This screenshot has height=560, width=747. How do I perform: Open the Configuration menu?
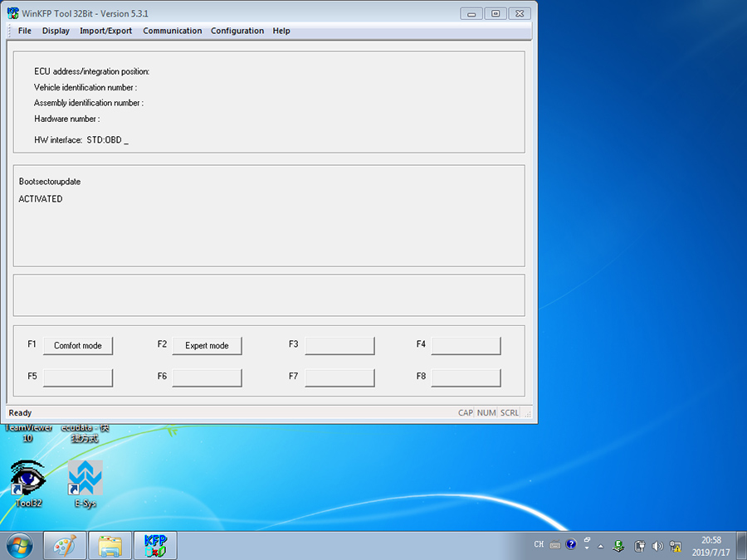tap(237, 31)
